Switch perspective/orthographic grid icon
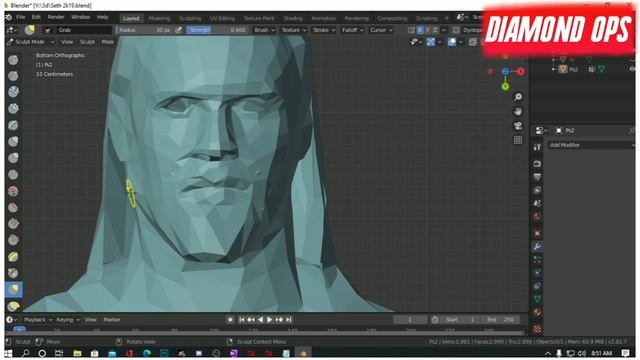This screenshot has width=640, height=360. pyautogui.click(x=518, y=140)
